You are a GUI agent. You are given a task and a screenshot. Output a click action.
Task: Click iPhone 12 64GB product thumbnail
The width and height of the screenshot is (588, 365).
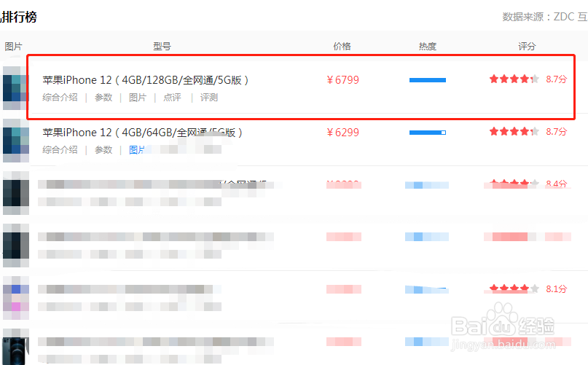click(x=16, y=141)
